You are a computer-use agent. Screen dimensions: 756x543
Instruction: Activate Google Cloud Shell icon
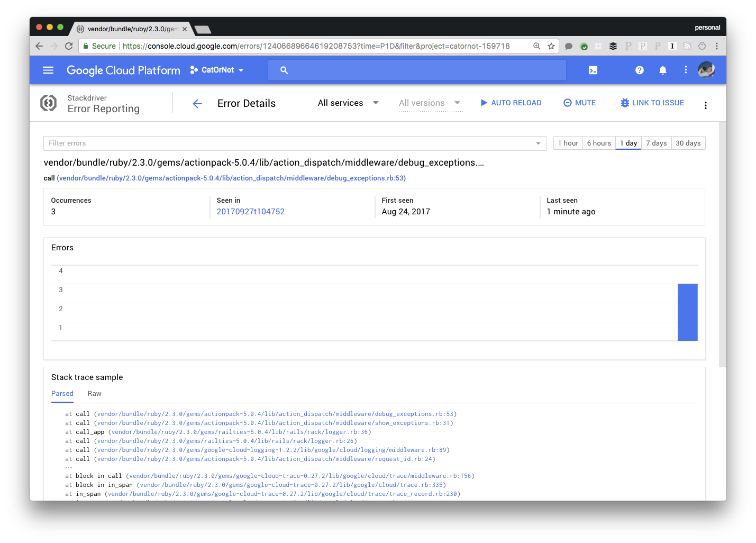point(593,70)
